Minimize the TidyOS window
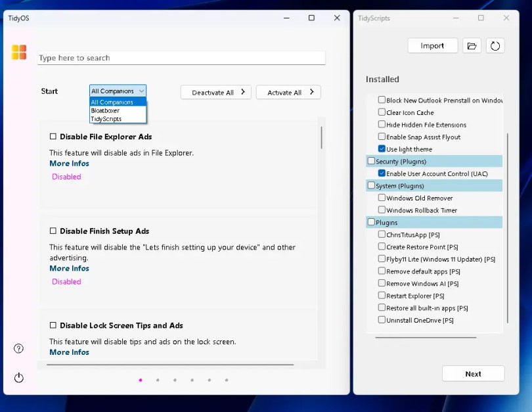Viewport: 532px width, 412px height. [287, 18]
